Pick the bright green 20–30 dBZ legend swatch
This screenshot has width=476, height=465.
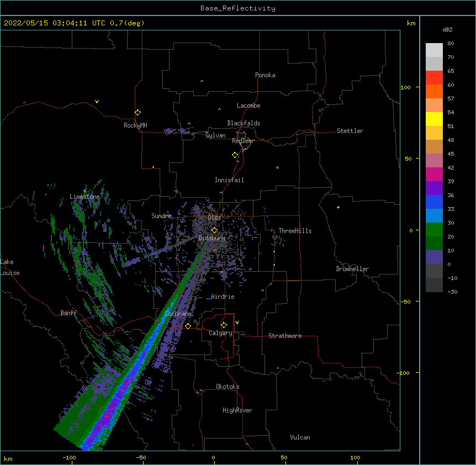tap(434, 230)
